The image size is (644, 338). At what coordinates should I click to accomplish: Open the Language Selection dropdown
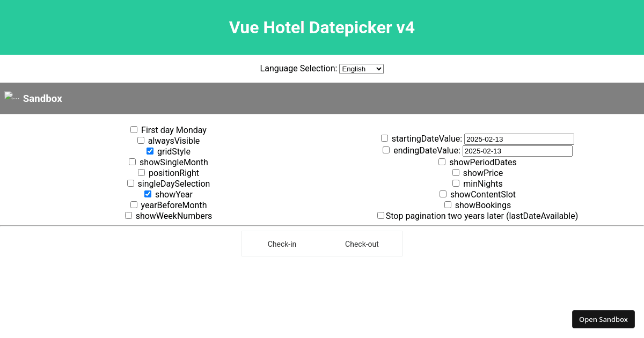(x=361, y=69)
